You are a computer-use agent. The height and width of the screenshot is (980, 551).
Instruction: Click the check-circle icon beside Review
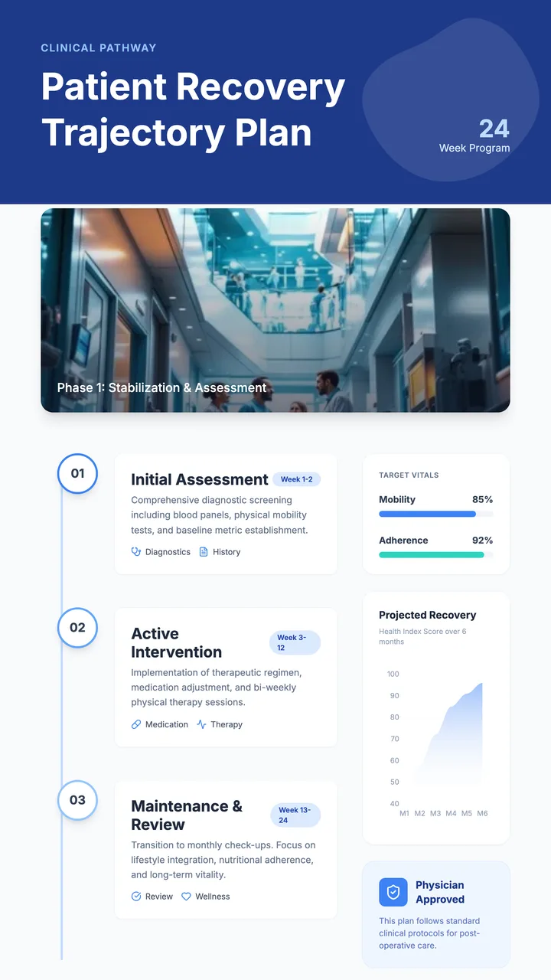[136, 896]
